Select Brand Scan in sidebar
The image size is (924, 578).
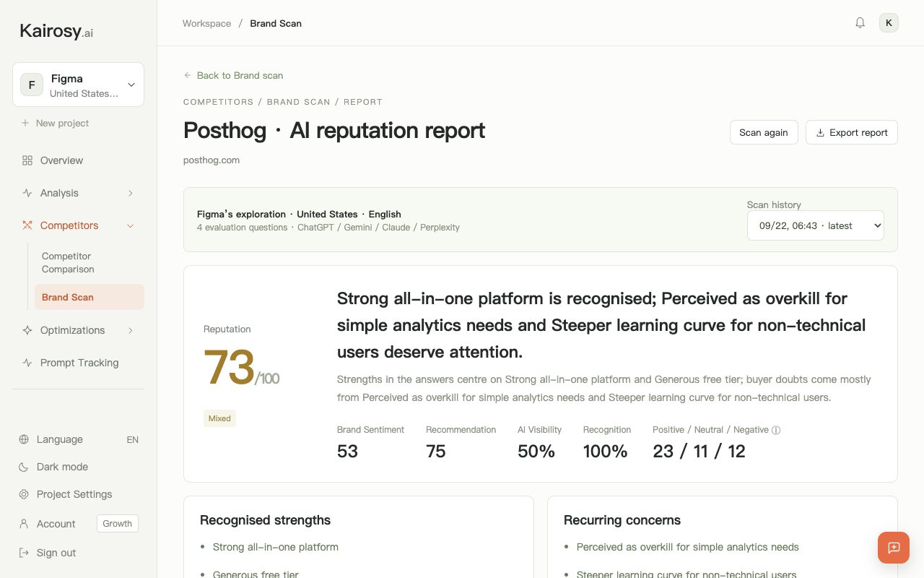pyautogui.click(x=90, y=297)
